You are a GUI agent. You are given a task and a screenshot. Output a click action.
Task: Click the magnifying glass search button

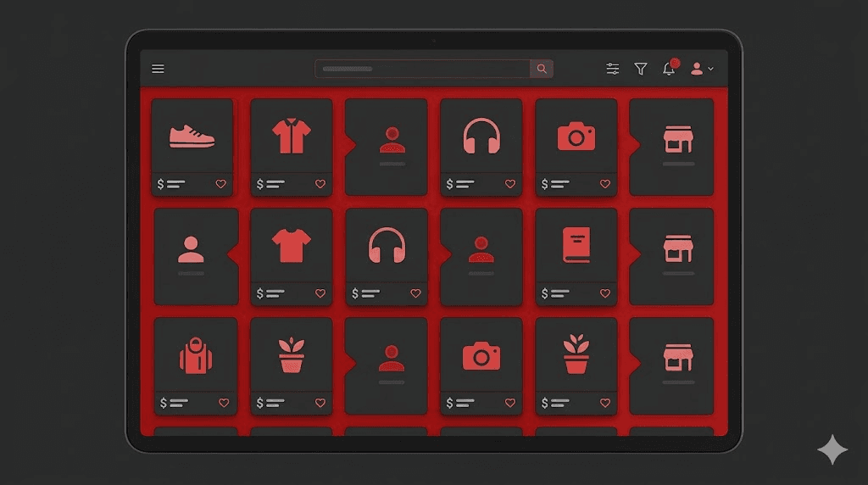coord(542,69)
